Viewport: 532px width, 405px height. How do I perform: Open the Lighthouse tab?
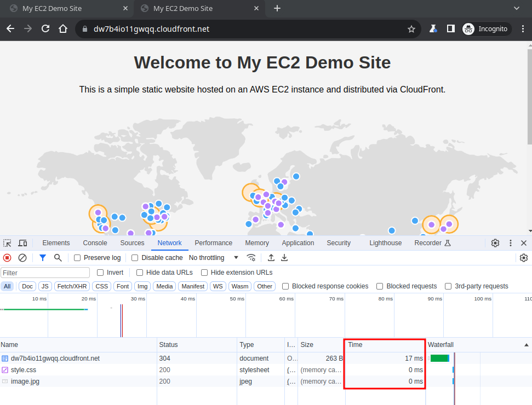click(385, 243)
